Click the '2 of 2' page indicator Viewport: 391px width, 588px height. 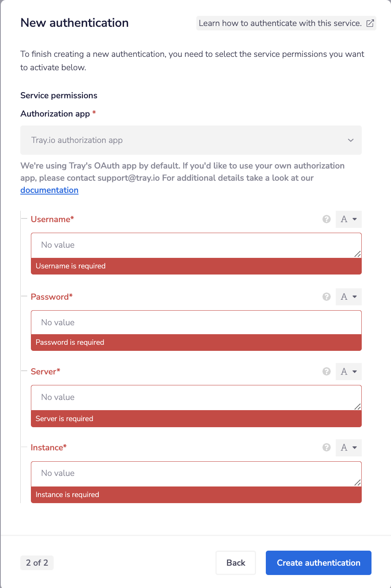click(x=37, y=563)
